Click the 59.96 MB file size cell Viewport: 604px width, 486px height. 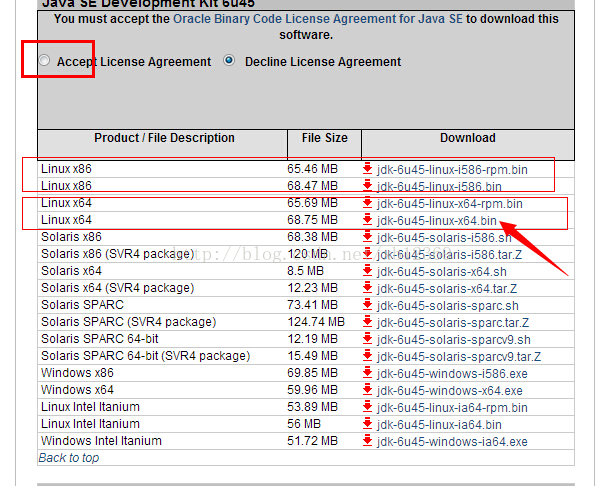[x=312, y=390]
